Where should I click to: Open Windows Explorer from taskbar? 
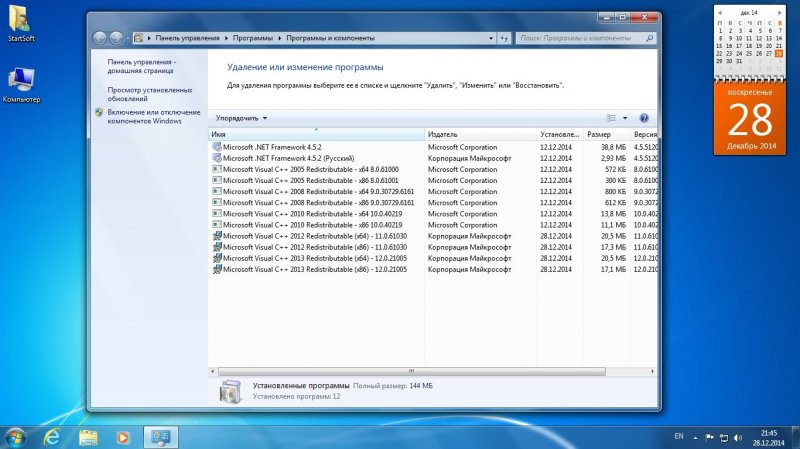88,437
